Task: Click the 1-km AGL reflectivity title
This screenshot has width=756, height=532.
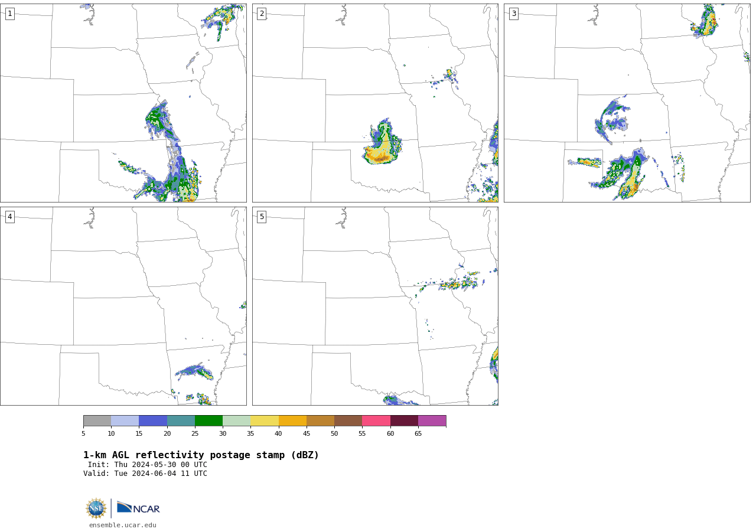Action: click(x=201, y=455)
